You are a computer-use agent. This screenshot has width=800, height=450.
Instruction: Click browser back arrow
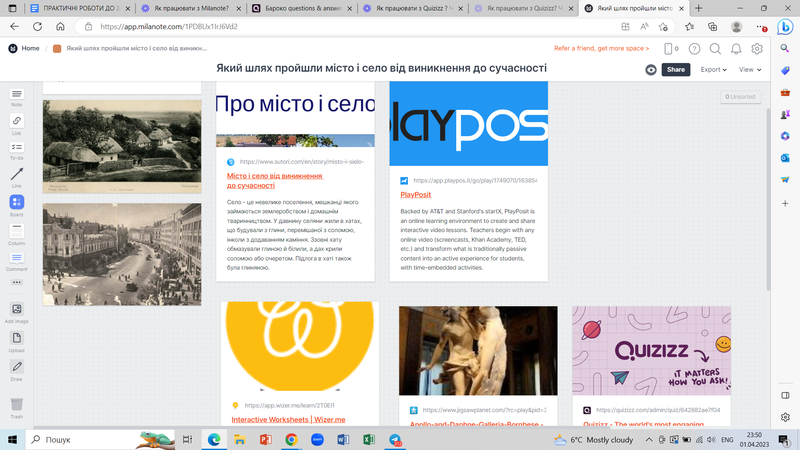(x=14, y=27)
